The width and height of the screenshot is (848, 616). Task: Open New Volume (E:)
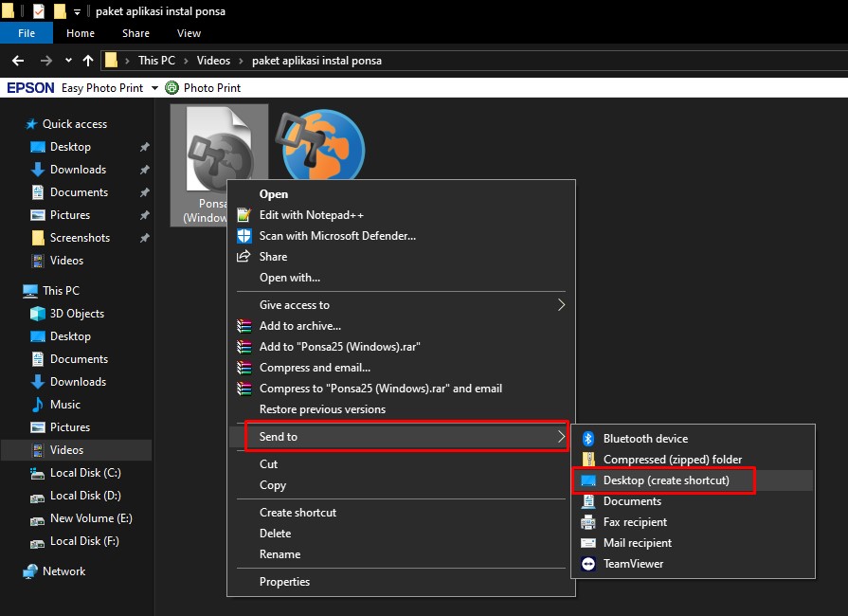[x=91, y=517]
